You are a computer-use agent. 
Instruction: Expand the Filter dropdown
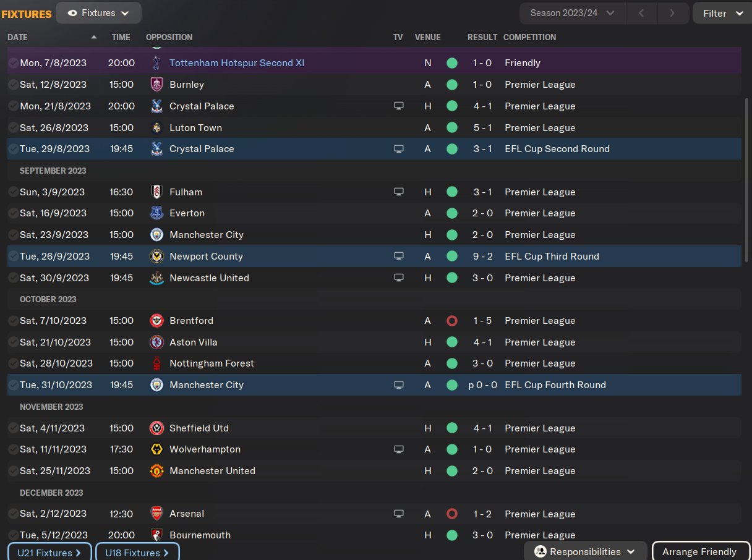click(x=722, y=13)
